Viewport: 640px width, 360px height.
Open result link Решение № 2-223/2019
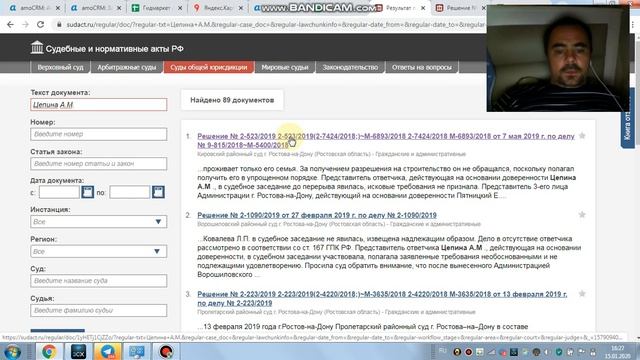click(382, 298)
